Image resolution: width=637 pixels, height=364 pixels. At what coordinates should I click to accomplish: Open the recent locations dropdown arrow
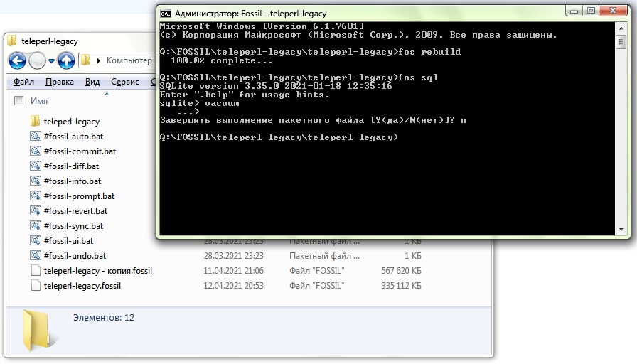(52, 61)
